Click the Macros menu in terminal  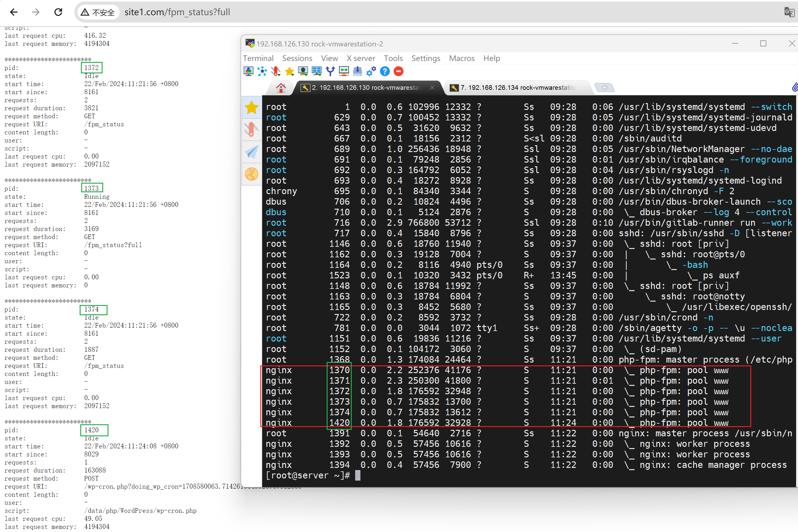[x=461, y=58]
